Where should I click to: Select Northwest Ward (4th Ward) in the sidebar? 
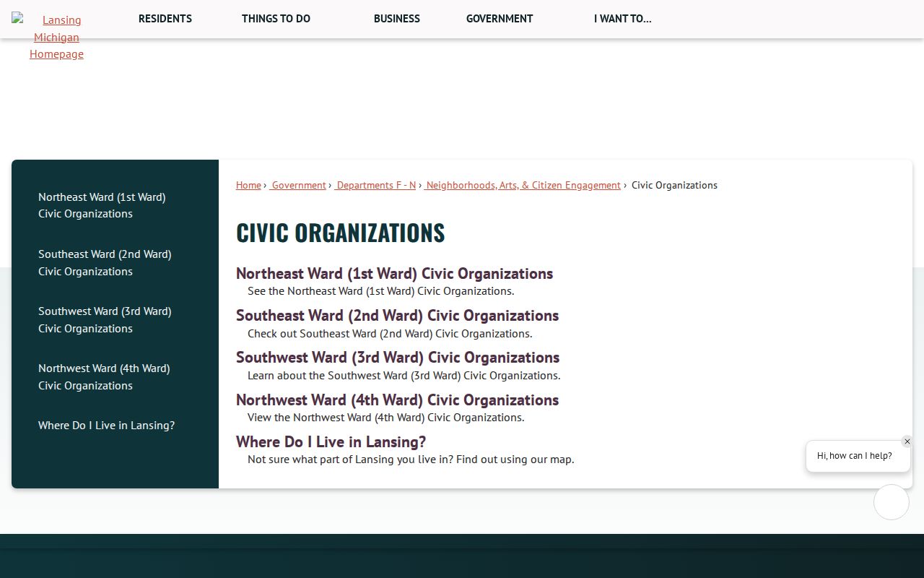click(104, 376)
